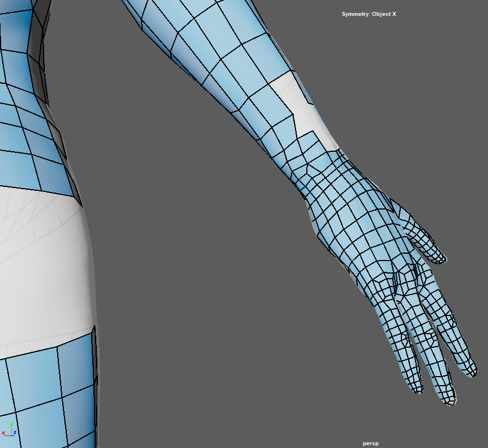
Task: Click the 'Symmetry: Object X' viewport label
Action: (x=369, y=14)
